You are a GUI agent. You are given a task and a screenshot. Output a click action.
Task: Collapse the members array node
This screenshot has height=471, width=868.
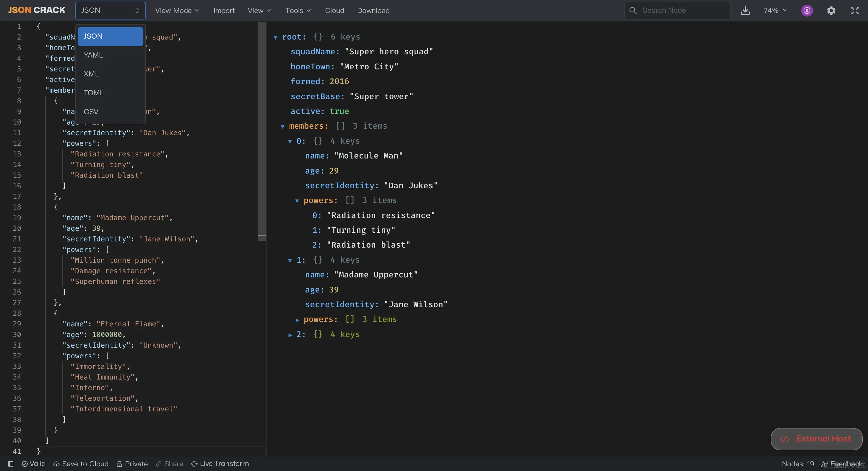283,126
